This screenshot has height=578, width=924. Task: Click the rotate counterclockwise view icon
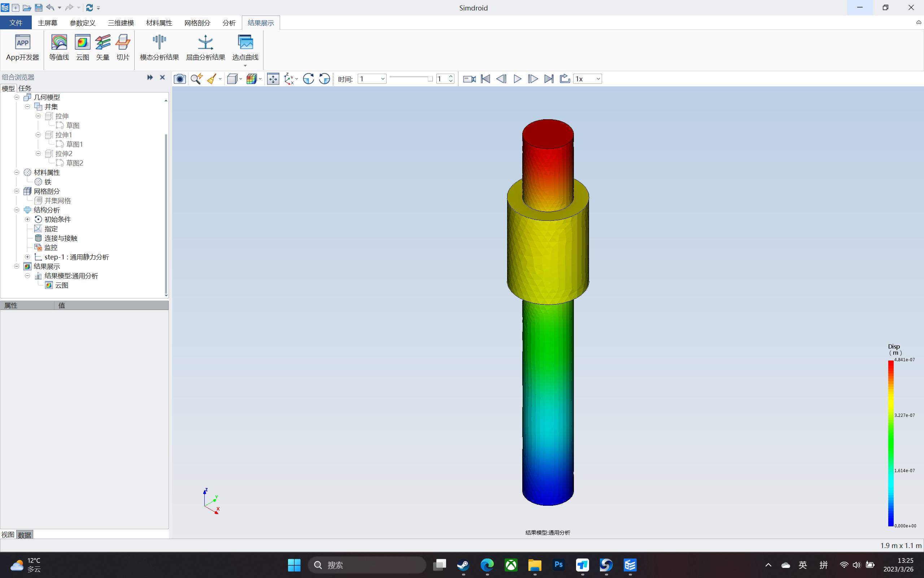pos(324,79)
